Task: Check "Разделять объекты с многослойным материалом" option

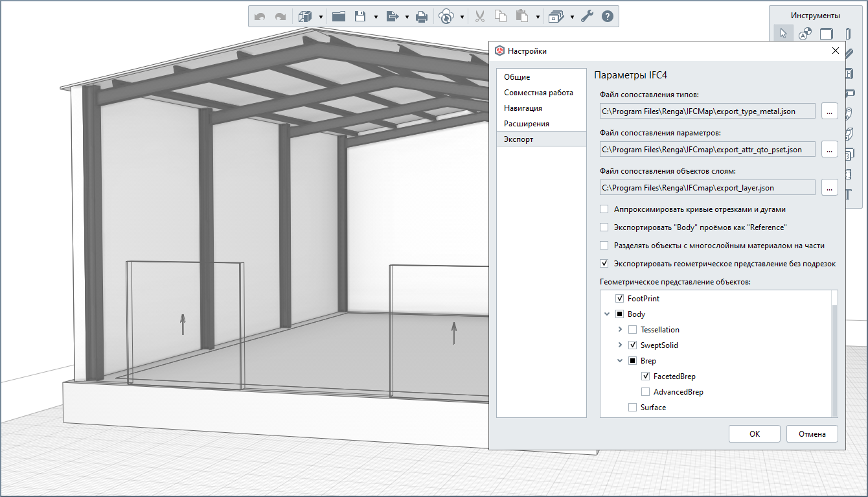Action: [x=604, y=246]
